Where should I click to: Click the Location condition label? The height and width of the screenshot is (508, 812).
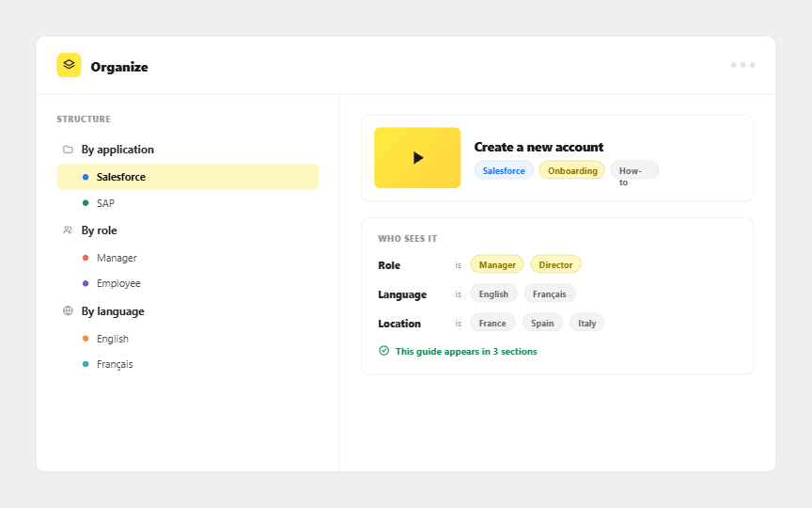pos(399,324)
